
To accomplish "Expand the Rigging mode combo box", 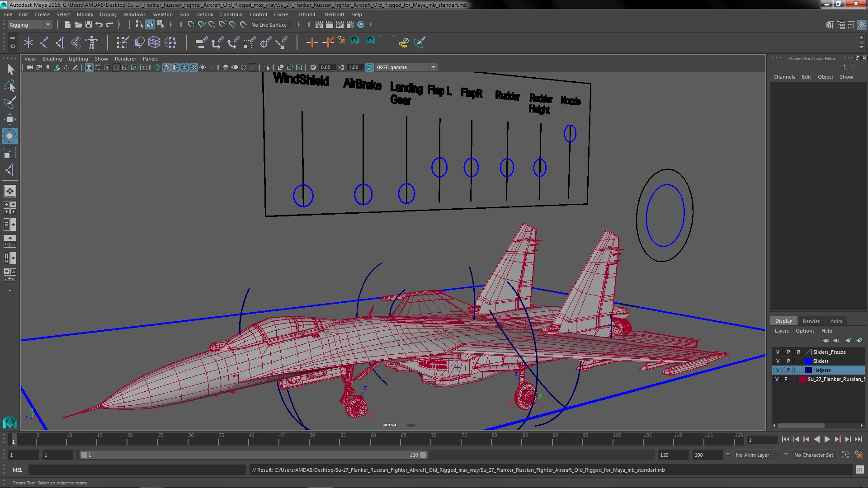I will tap(47, 24).
